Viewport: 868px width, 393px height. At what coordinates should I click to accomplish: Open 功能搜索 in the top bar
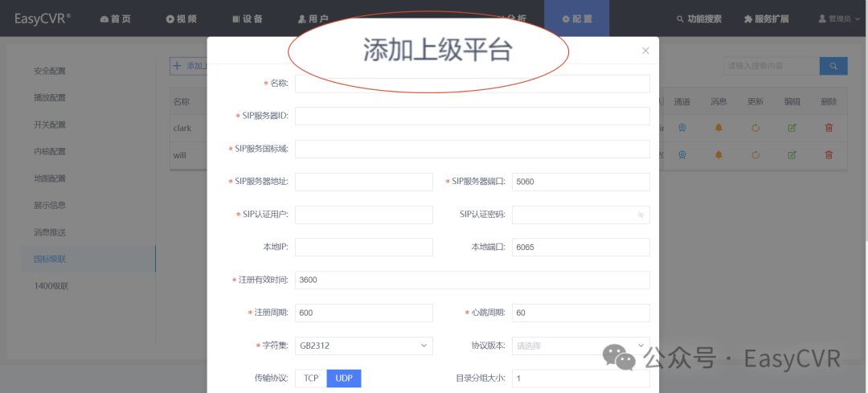[x=699, y=18]
